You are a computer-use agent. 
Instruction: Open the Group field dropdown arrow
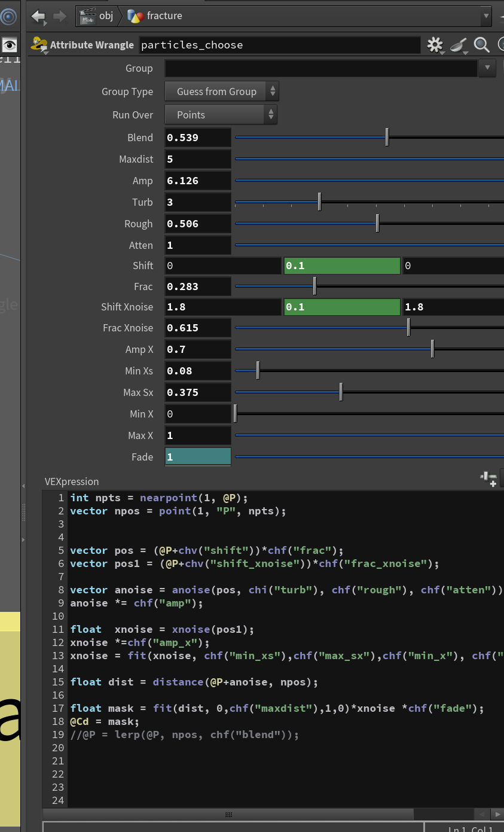(487, 68)
